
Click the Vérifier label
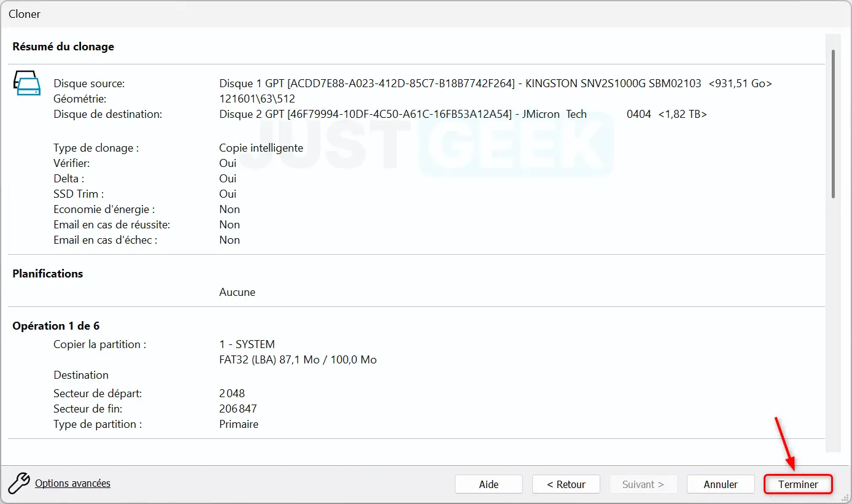[72, 163]
